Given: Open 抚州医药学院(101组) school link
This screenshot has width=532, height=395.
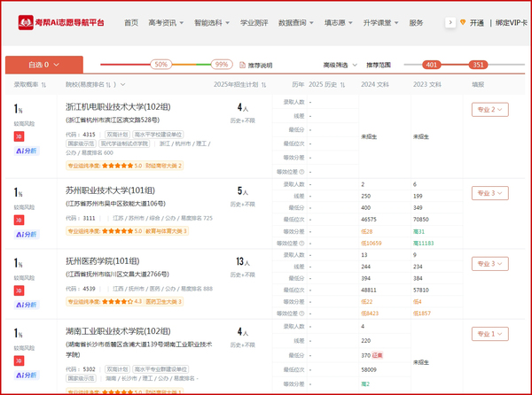Looking at the screenshot, I should (107, 262).
